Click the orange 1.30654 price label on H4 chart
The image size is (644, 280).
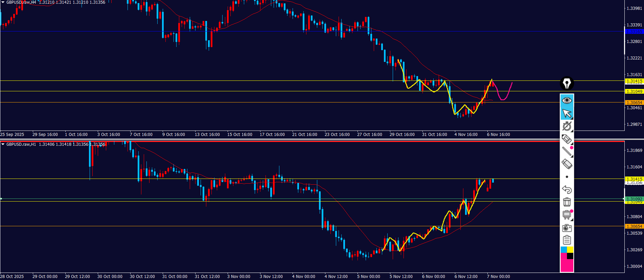click(x=634, y=102)
